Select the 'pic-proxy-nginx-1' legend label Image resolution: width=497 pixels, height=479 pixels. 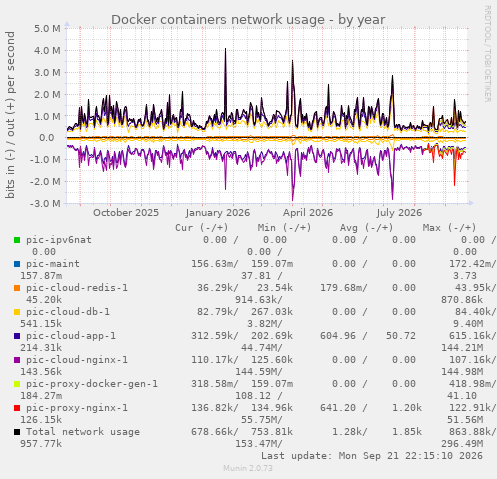77,408
